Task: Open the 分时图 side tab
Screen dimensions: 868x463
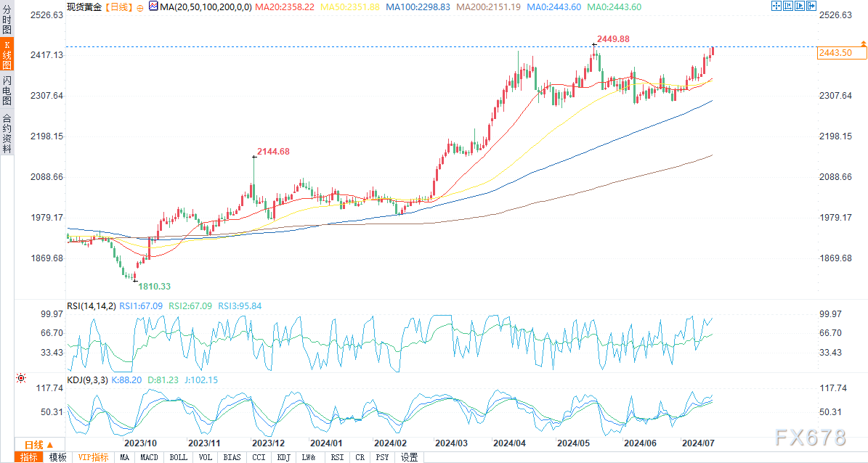Action: point(7,20)
